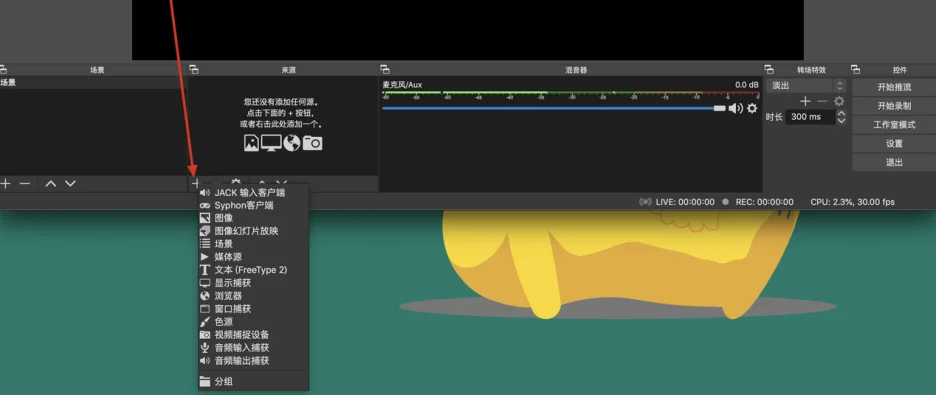Choose JACK 输入客户端 from the menu

[x=253, y=193]
